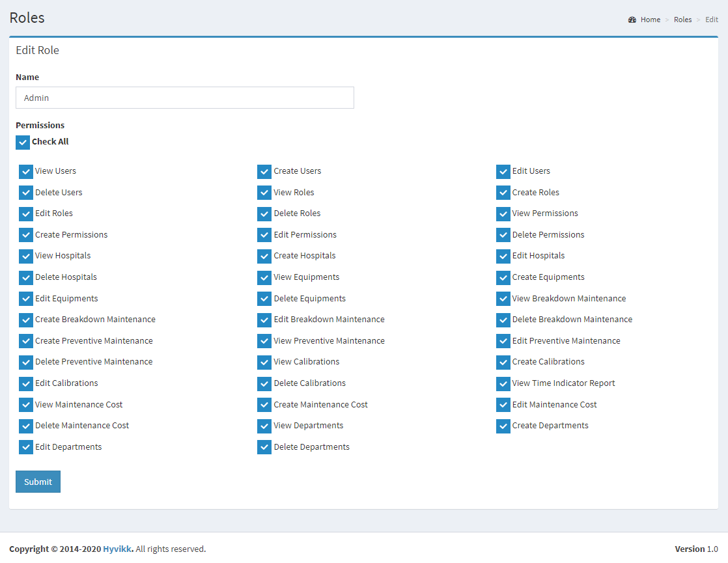Focus the Name input field
The image size is (728, 563).
(185, 98)
